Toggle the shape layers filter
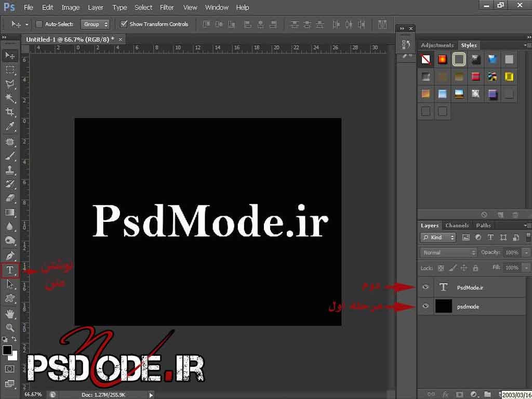The width and height of the screenshot is (532, 399). [503, 237]
